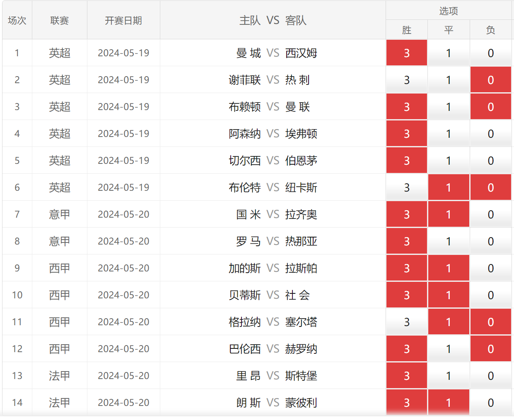Image resolution: width=514 pixels, height=420 pixels.
Task: Click the 胜 column header
Action: tap(407, 30)
